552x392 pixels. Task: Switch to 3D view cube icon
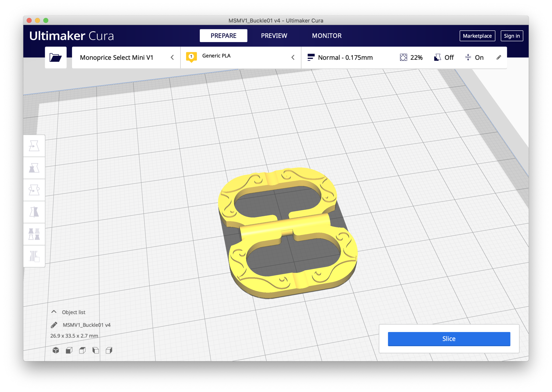pos(56,350)
